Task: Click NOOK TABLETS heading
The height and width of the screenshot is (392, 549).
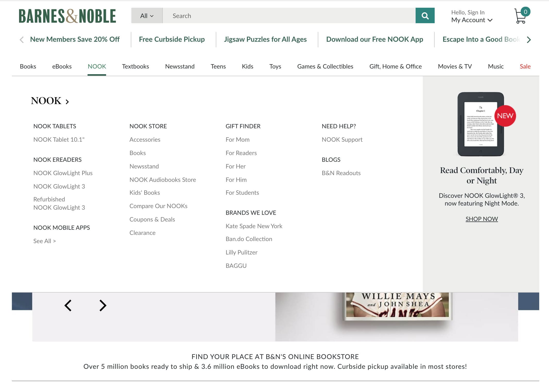Action: [55, 126]
